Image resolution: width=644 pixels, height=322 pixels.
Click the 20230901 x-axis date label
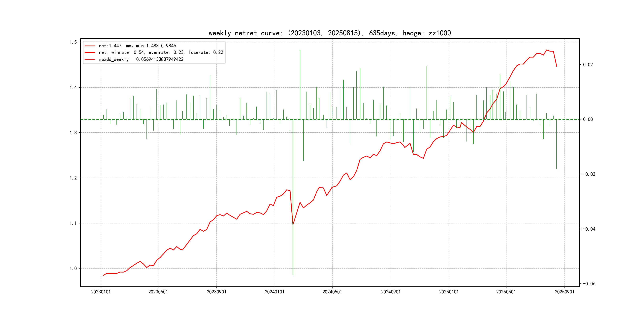[216, 292]
